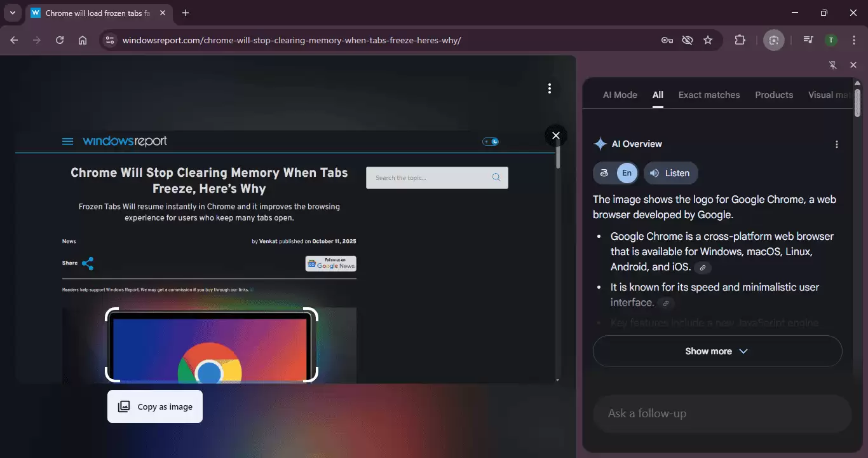Open the Chrome three-dot menu
Image resolution: width=868 pixels, height=458 pixels.
(x=853, y=40)
